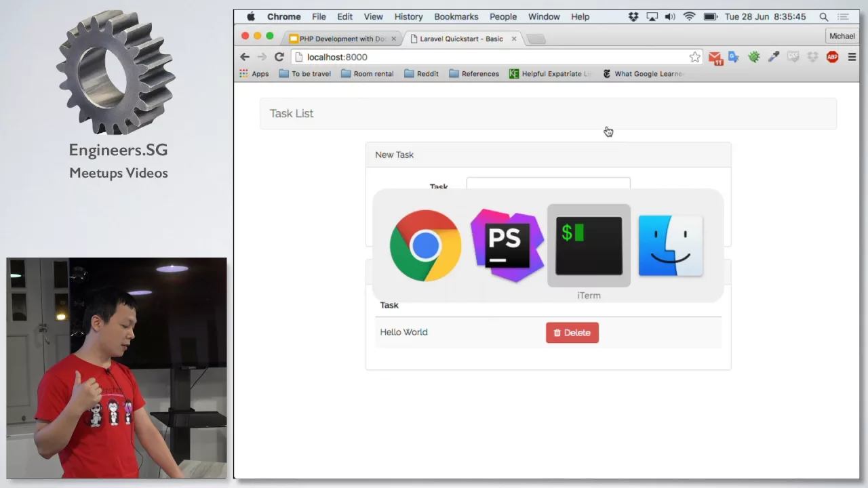Open the Adblock Plus extension
This screenshot has height=488, width=868.
point(832,57)
